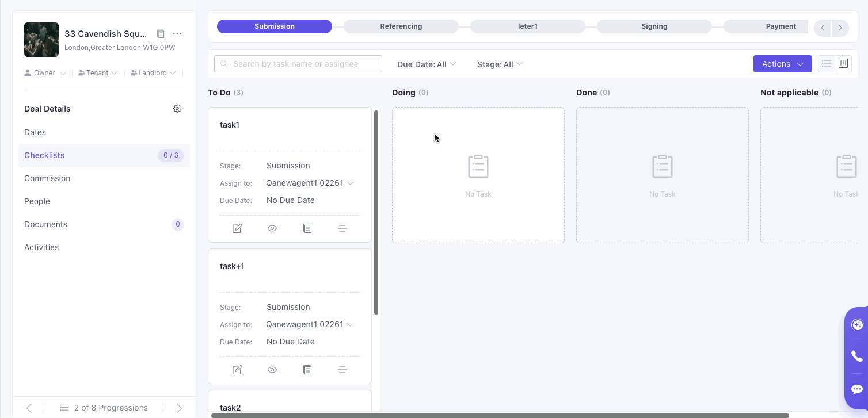Open the lines menu icon on task+1 card
868x418 pixels.
pyautogui.click(x=342, y=370)
